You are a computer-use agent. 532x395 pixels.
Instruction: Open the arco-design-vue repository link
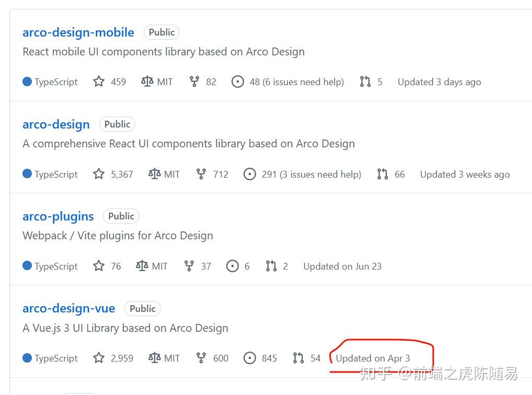tap(68, 308)
